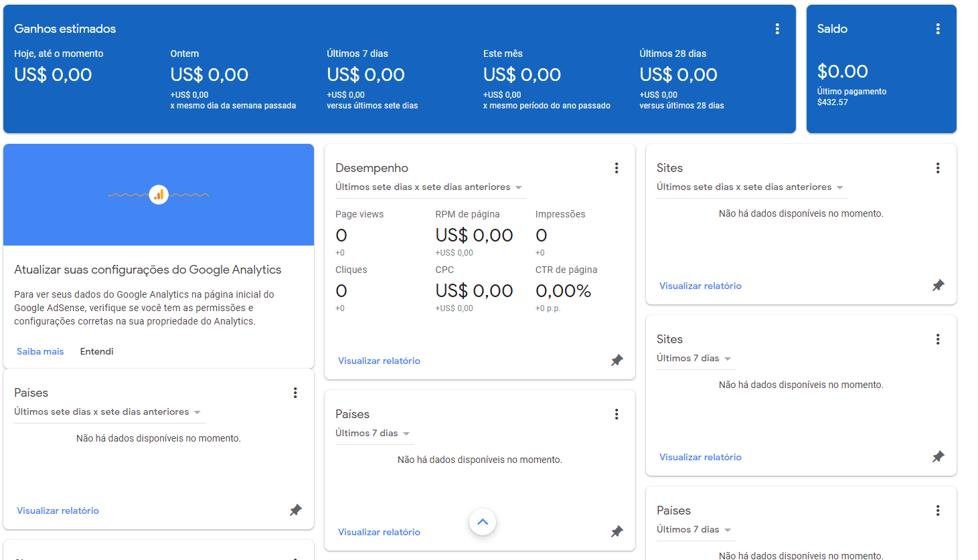Click 'x mesmo período do ano passado' text

547,106
